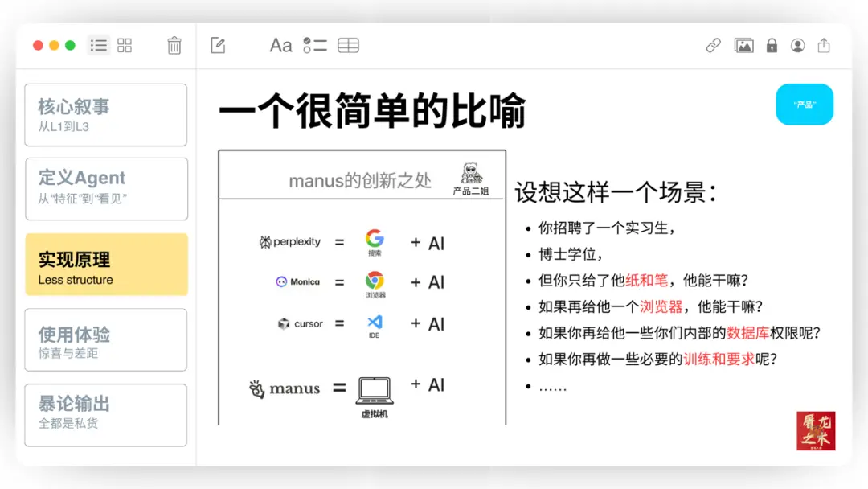Create a new note with the compose icon
Viewport: 868px width, 489px height.
coord(217,46)
